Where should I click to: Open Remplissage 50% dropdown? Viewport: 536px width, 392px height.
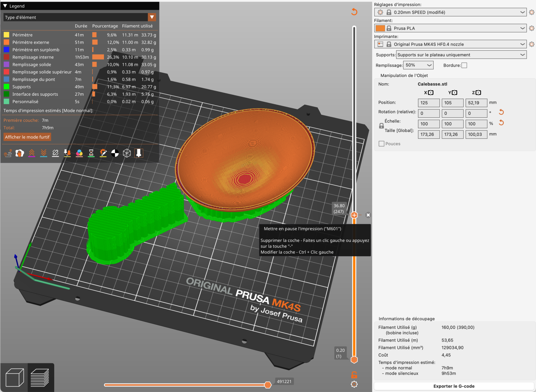pos(418,65)
